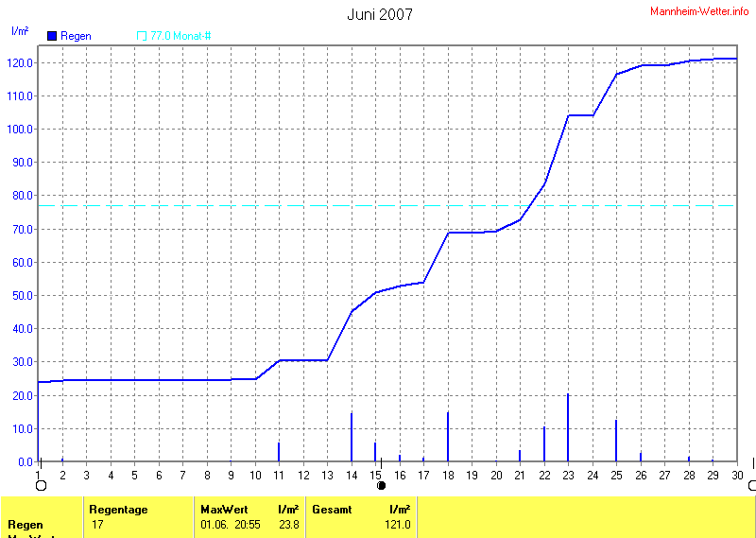Click the blue Regen legend square
This screenshot has height=538, width=756.
pos(52,36)
